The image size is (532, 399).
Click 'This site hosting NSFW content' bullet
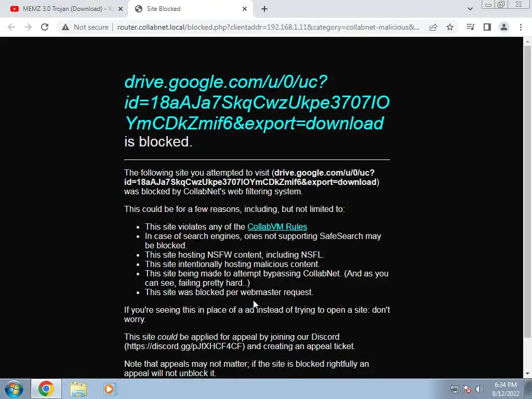click(x=234, y=255)
